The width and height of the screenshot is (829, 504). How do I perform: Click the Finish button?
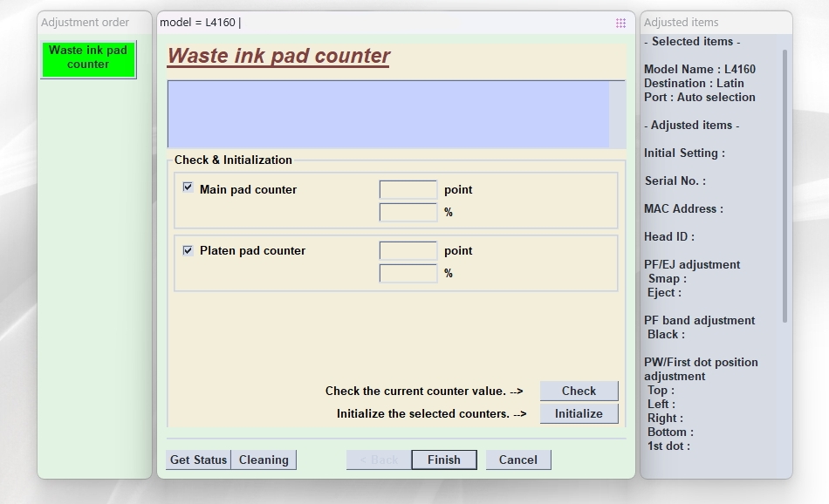tap(443, 460)
